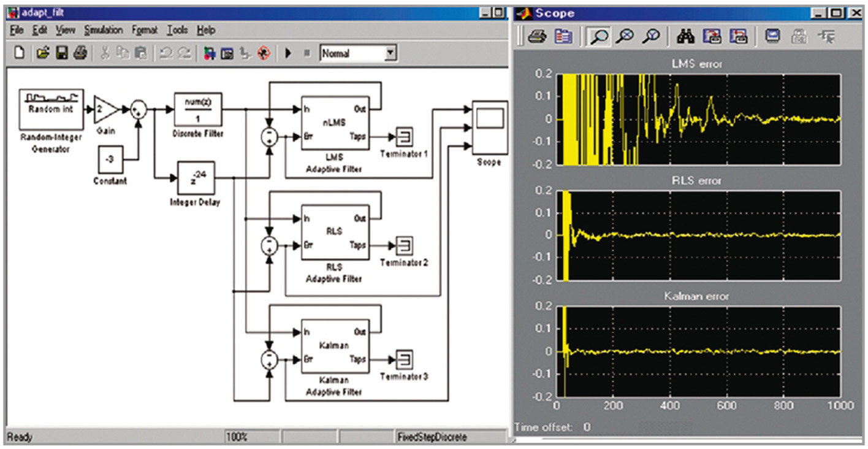
Task: Select the Kalman Adaptive Filter block
Action: pyautogui.click(x=335, y=345)
